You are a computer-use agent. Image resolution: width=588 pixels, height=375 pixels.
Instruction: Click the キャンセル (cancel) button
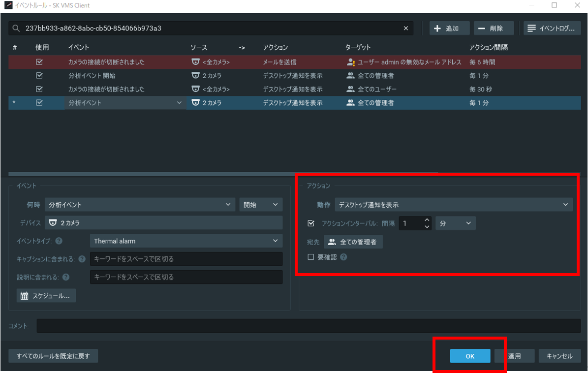click(559, 356)
